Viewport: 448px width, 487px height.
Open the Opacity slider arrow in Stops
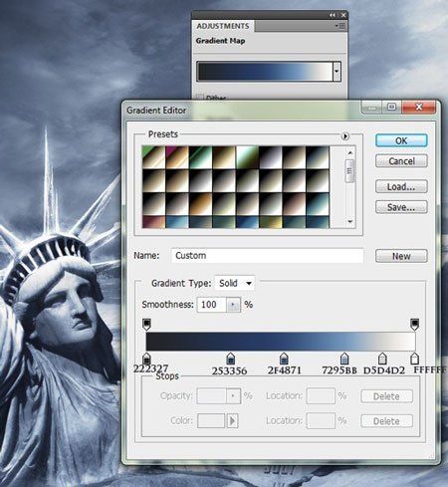[x=233, y=395]
